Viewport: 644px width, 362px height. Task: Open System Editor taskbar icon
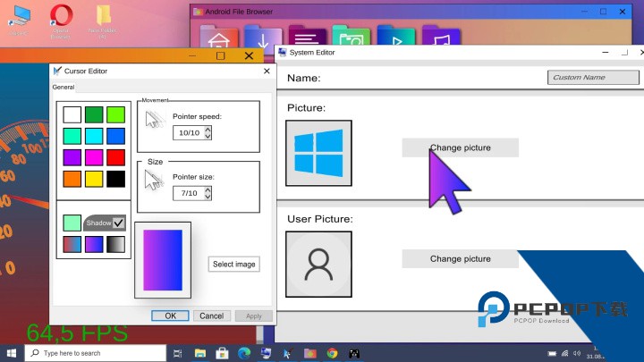pyautogui.click(x=266, y=353)
